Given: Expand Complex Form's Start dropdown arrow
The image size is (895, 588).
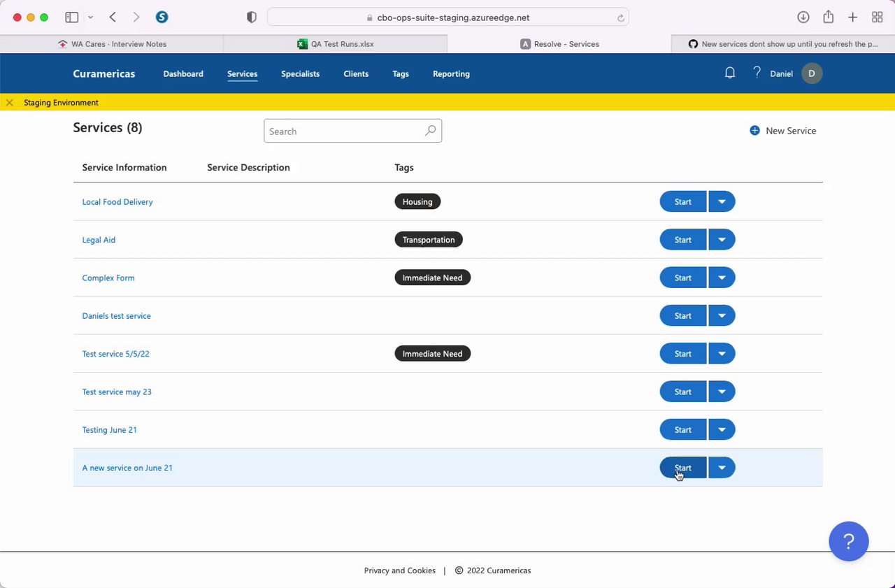Looking at the screenshot, I should coord(722,278).
